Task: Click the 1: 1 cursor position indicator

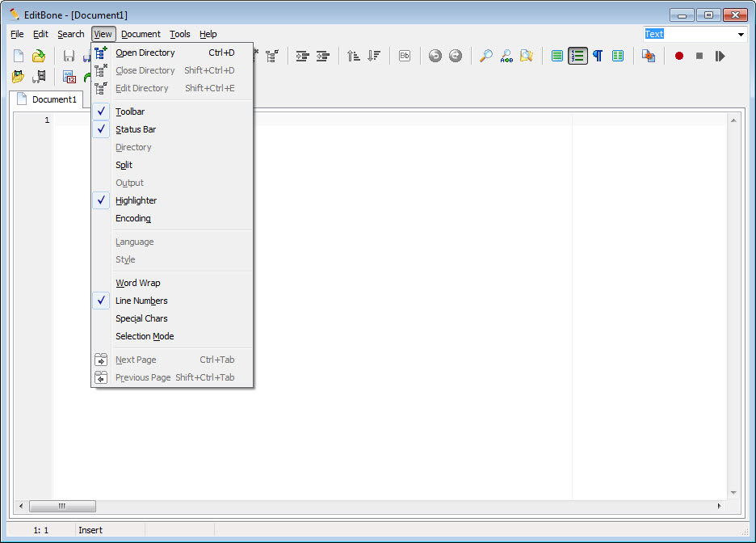Action: 41,530
